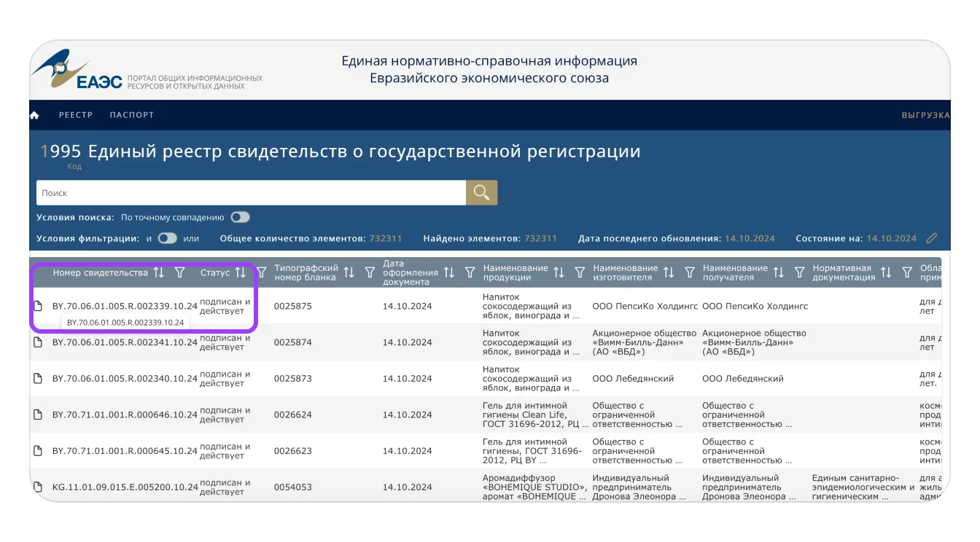The width and height of the screenshot is (980, 542).
Task: Click manufacturer cell ООО ПепсиКо Холдингс
Action: point(645,306)
